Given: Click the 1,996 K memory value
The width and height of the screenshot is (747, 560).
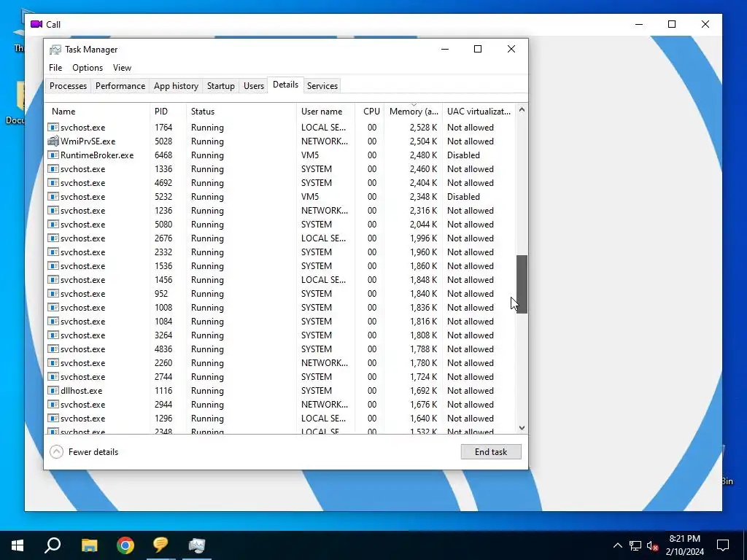Looking at the screenshot, I should tap(424, 238).
